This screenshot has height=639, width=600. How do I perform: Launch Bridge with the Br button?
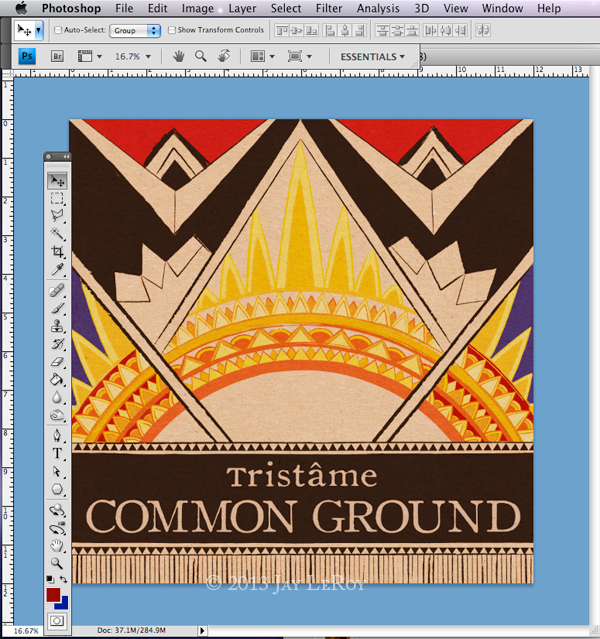(x=57, y=56)
